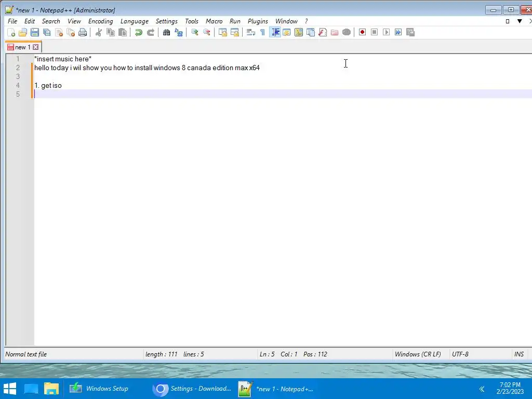Click the Copy toolbar icon
Image resolution: width=532 pixels, height=399 pixels.
[x=111, y=32]
